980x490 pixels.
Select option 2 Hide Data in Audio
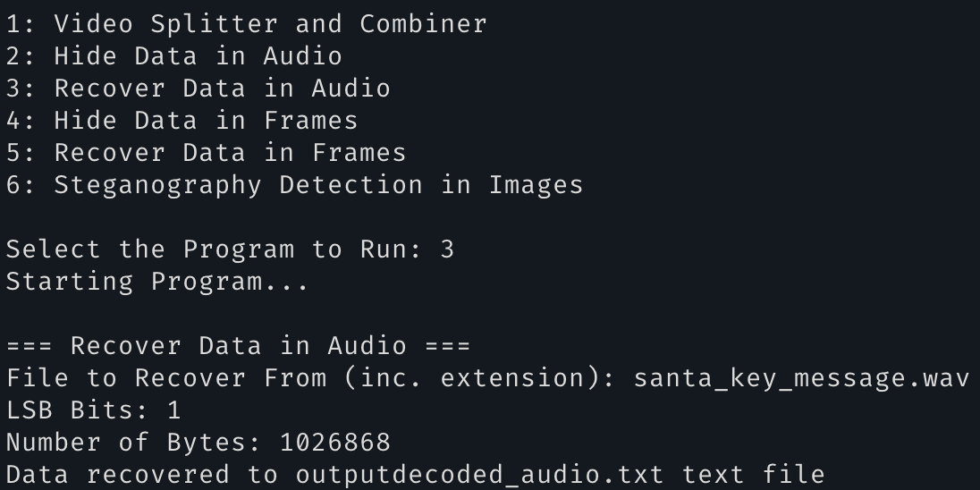[174, 56]
